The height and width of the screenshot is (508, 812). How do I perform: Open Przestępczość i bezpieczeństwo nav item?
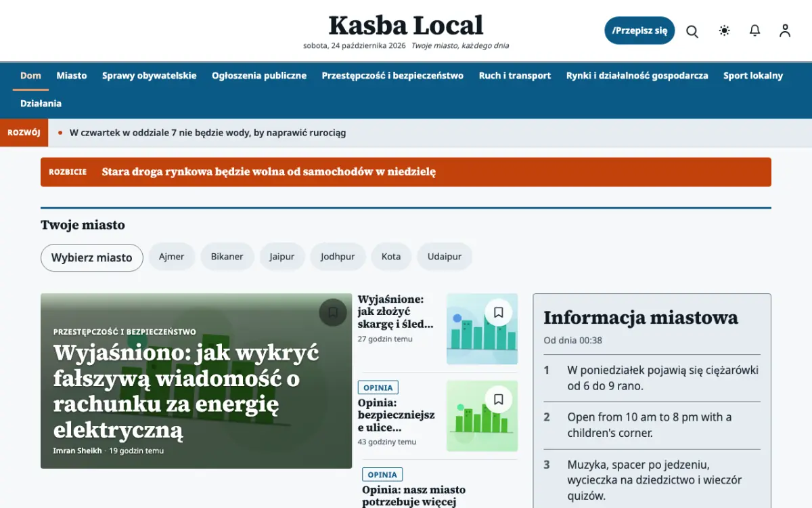pyautogui.click(x=392, y=76)
